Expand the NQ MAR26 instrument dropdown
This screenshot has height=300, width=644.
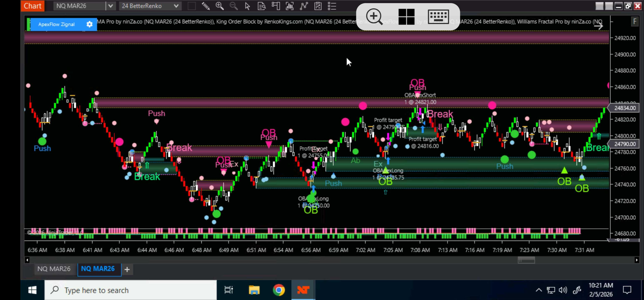(x=110, y=6)
